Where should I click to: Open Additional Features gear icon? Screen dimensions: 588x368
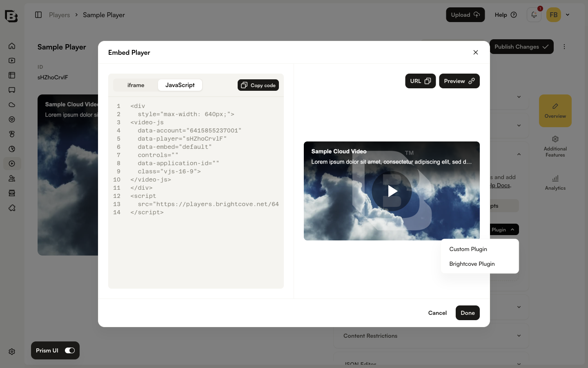click(555, 139)
